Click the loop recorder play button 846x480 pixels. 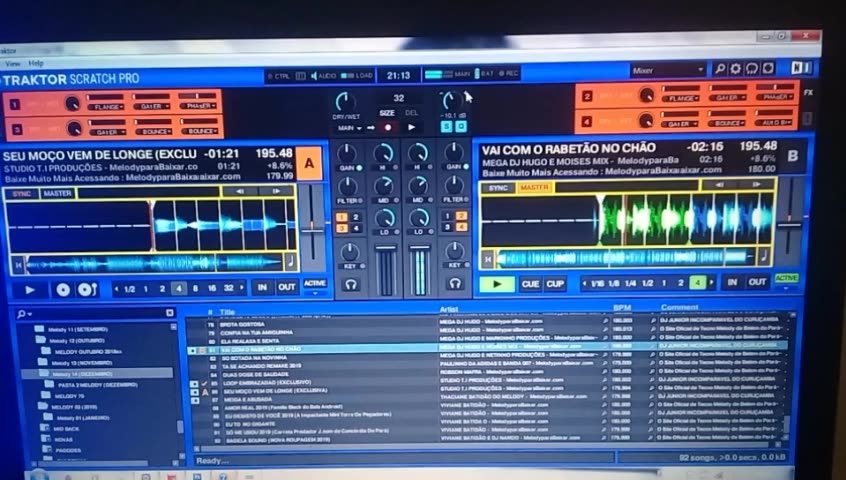pos(412,128)
